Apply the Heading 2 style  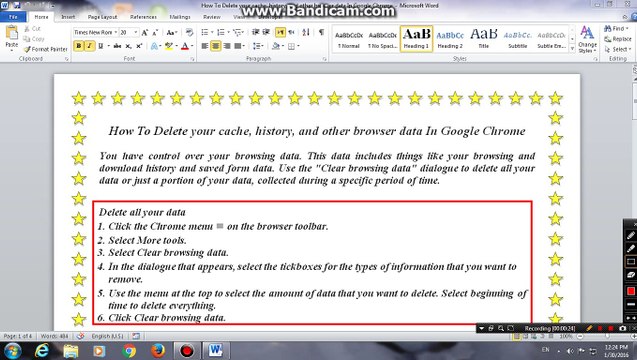click(450, 39)
